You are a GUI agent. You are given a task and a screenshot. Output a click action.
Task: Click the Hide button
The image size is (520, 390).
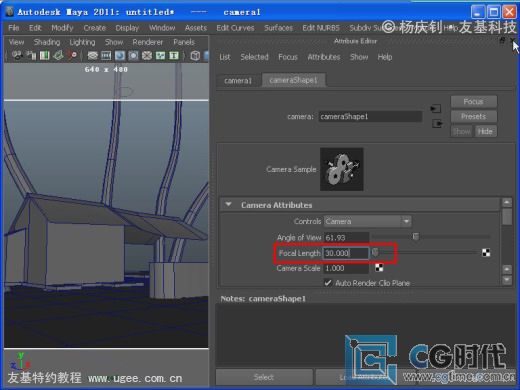pos(485,131)
